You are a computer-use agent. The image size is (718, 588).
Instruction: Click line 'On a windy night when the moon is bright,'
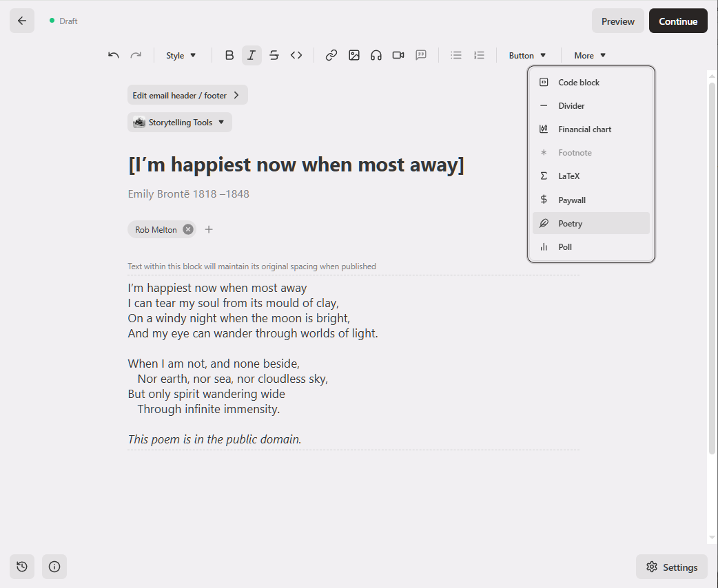[238, 319]
